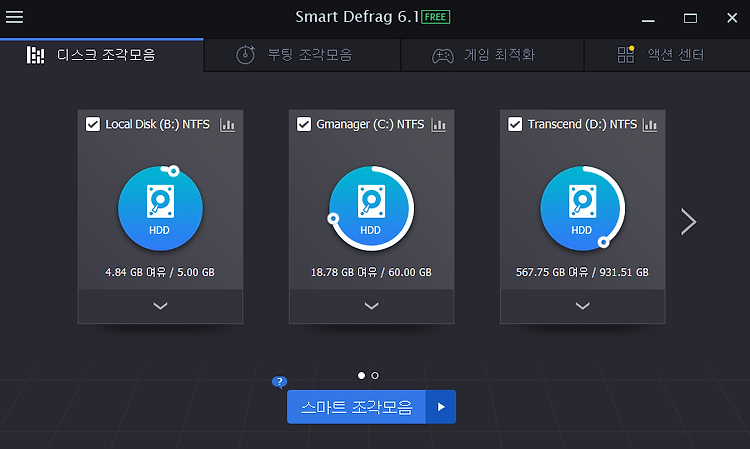The image size is (750, 449).
Task: Switch to the 부팅 조각모음 tab
Action: [302, 55]
